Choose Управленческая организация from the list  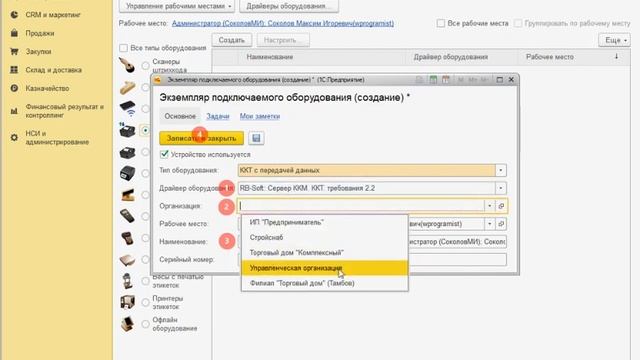pyautogui.click(x=324, y=268)
